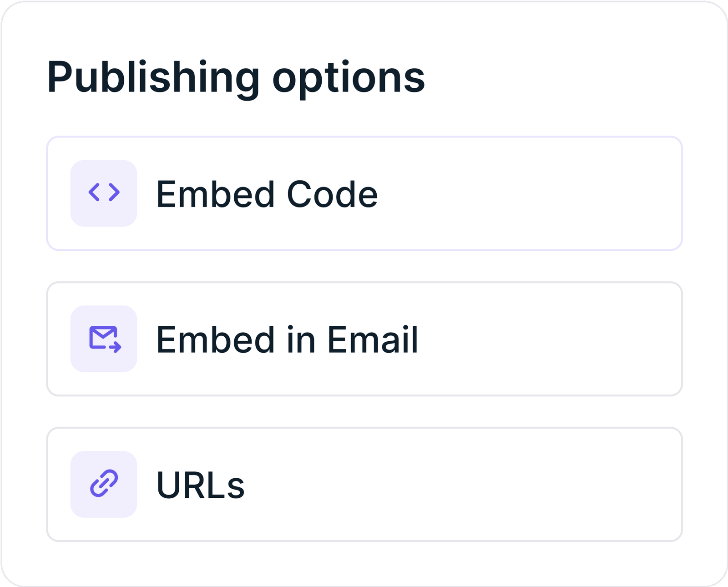Viewport: 728px width, 587px height.
Task: Click the "Embed Code" label text
Action: coord(267,194)
